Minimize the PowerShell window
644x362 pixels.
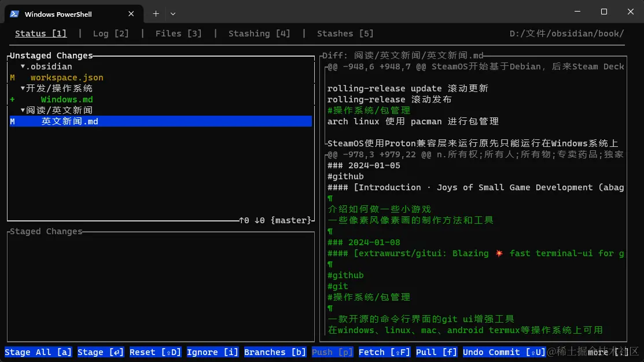point(577,12)
